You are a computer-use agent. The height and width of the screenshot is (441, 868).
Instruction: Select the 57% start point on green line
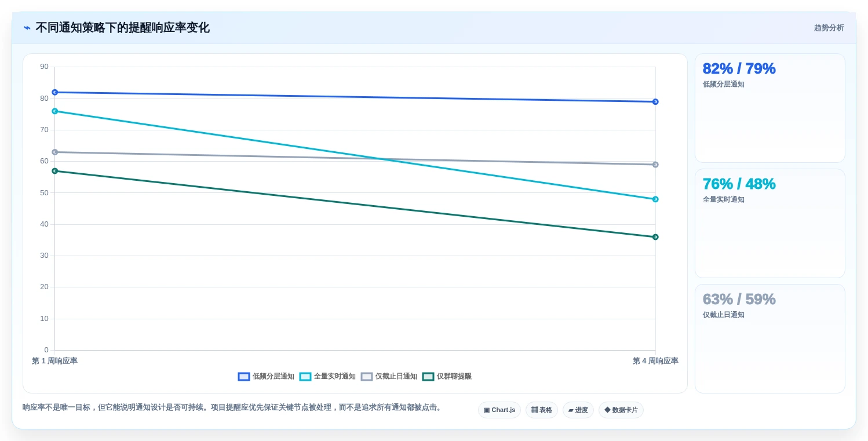(x=55, y=171)
